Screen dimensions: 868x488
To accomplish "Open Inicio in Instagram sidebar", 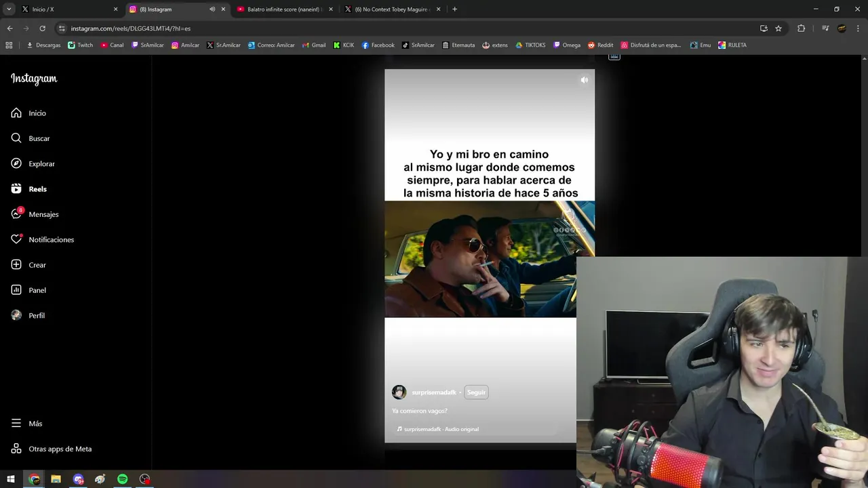I will [28, 113].
